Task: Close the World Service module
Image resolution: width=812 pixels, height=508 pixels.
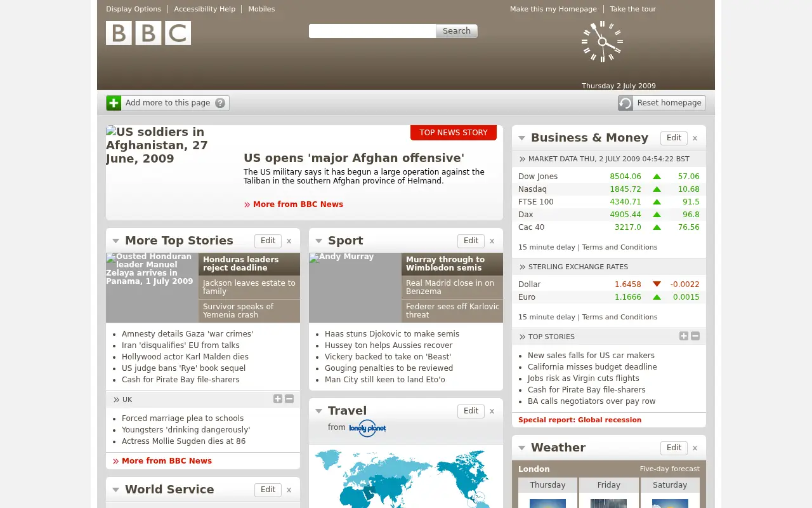Action: click(289, 490)
